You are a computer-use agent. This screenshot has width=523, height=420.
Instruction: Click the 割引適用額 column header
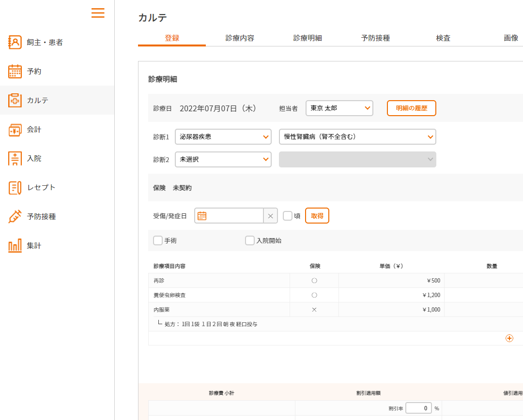click(368, 393)
